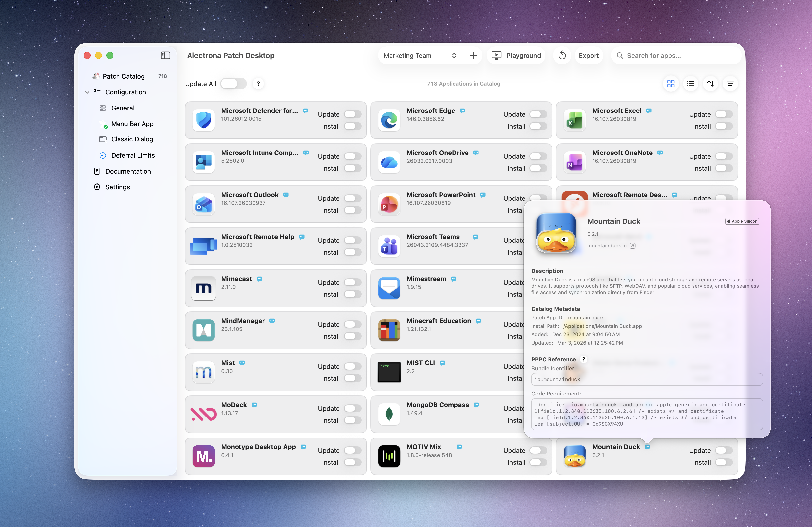
Task: Click the plus icon to add a team
Action: 473,56
